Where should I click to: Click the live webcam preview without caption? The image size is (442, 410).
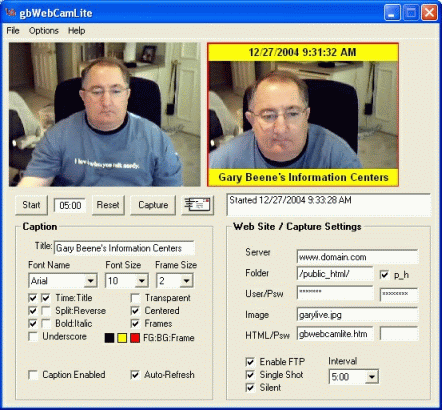point(105,114)
